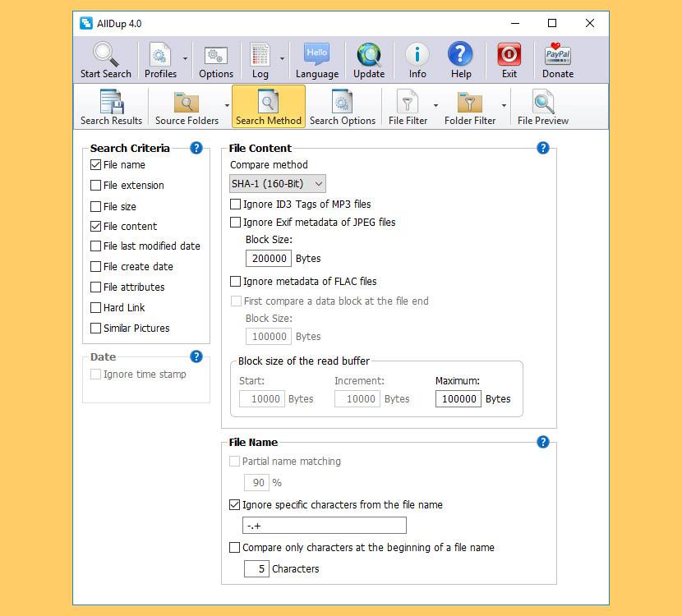Open the AllDup Options
Screen dimensions: 682x616
point(215,59)
